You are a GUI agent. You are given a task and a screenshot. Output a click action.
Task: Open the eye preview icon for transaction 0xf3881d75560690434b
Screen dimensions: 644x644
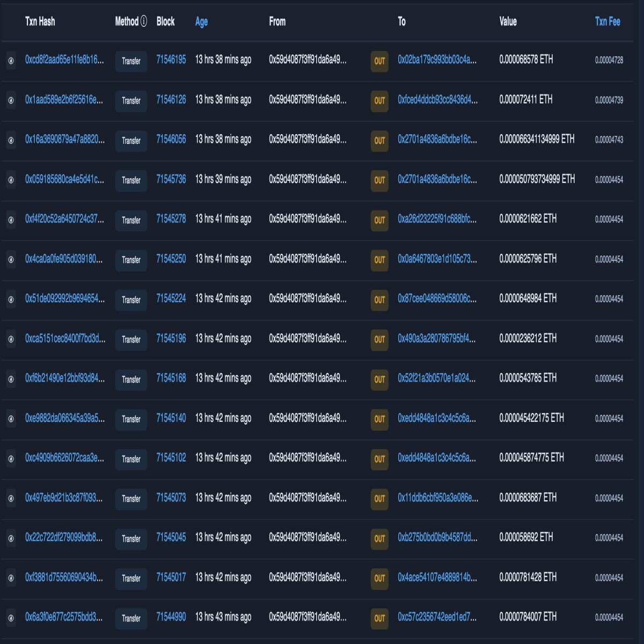[x=11, y=578]
